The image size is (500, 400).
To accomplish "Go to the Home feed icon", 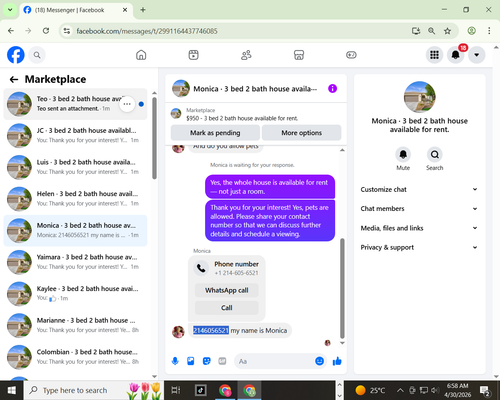I will [x=141, y=55].
